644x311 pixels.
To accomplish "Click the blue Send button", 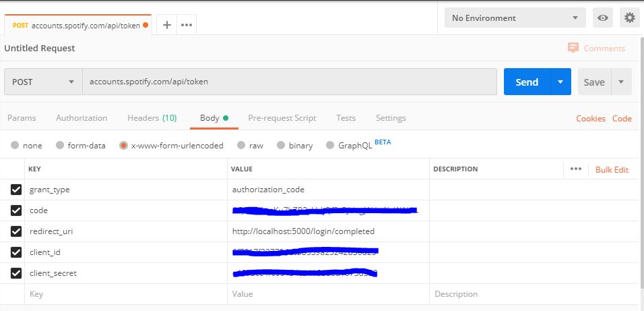I will 527,82.
